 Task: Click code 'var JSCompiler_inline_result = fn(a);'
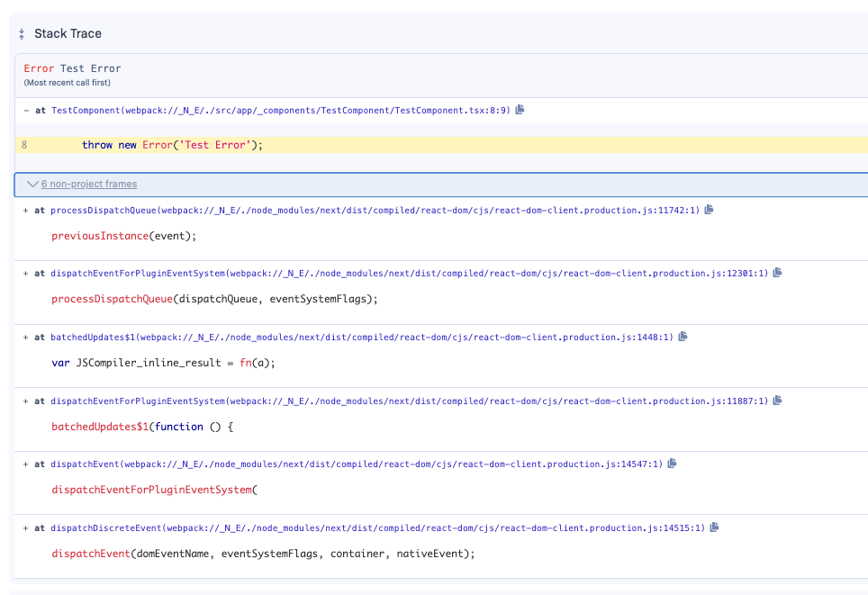(x=163, y=363)
